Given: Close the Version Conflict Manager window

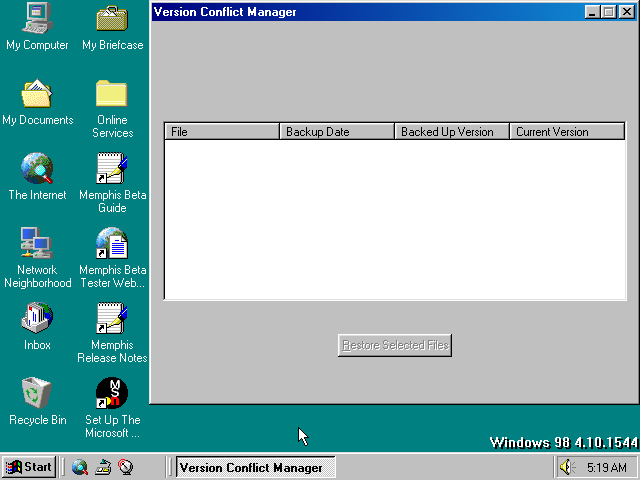Looking at the screenshot, I should pos(627,12).
